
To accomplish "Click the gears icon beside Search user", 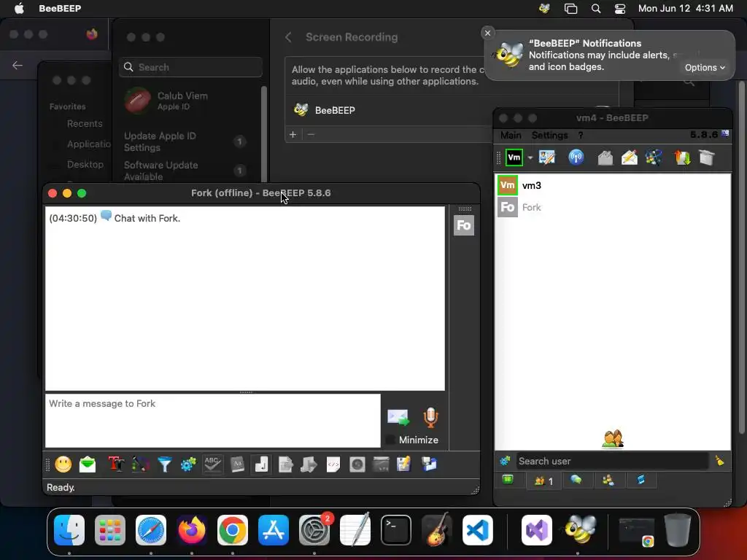I will coord(505,461).
